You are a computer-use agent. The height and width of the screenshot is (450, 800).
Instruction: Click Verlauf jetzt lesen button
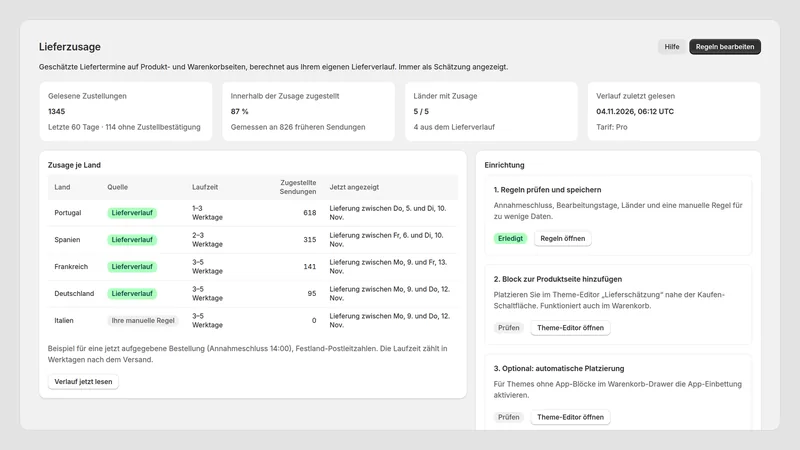83,382
